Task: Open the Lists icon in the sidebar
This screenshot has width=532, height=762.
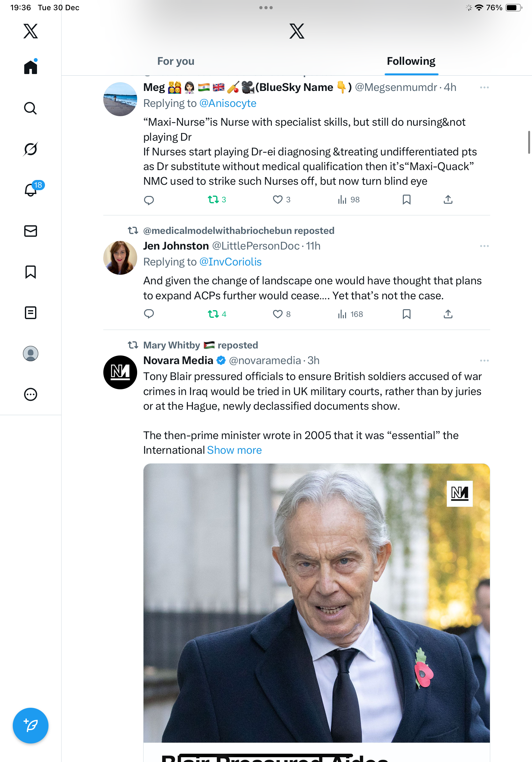Action: pyautogui.click(x=31, y=313)
